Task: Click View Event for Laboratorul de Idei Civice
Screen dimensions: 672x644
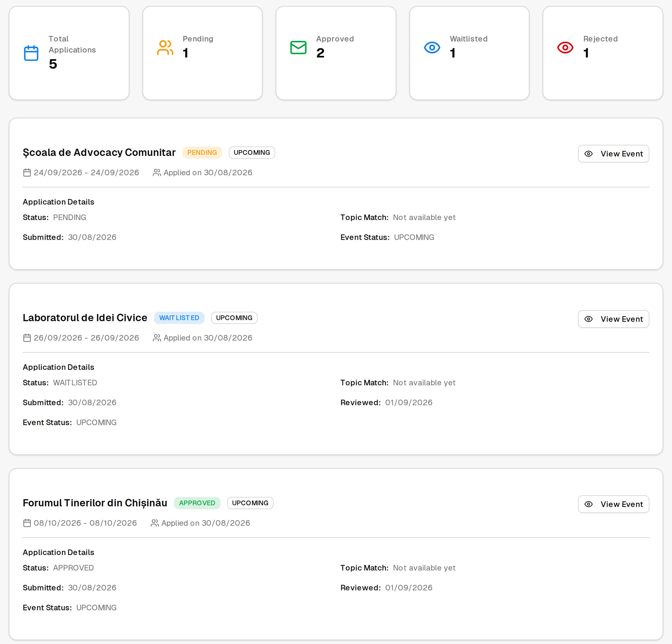Action: coord(613,319)
